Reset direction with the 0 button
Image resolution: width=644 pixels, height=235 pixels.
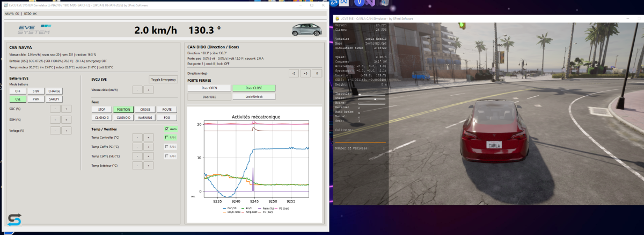click(317, 73)
